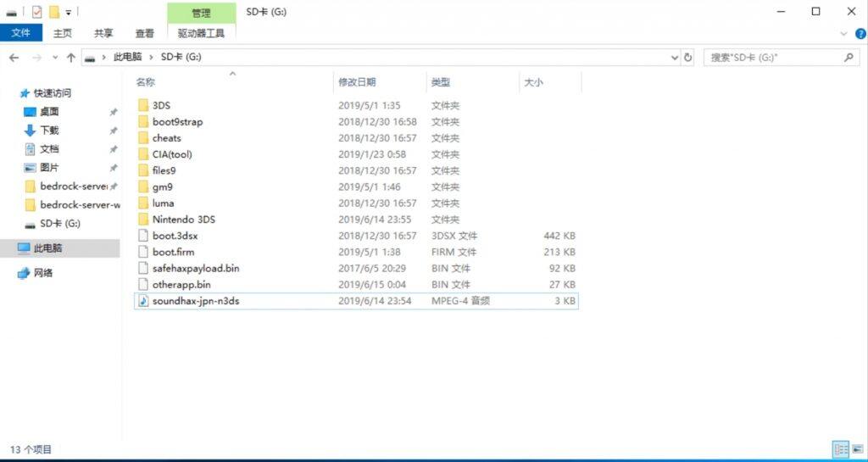Expand the ribbon using the chevron
The height and width of the screenshot is (462, 868).
pos(844,34)
